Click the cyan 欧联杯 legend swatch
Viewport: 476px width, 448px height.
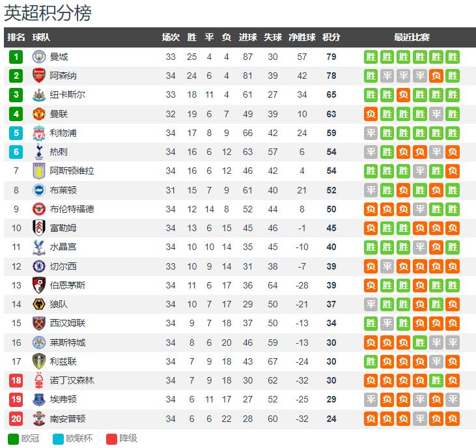coord(59,439)
